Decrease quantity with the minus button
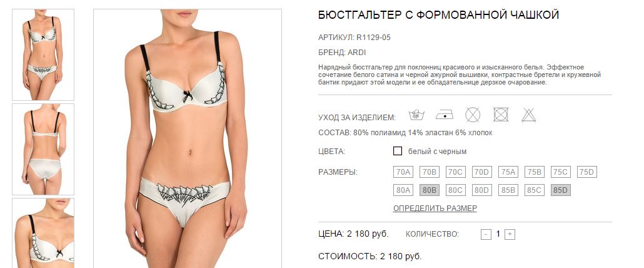The height and width of the screenshot is (268, 644). (486, 234)
